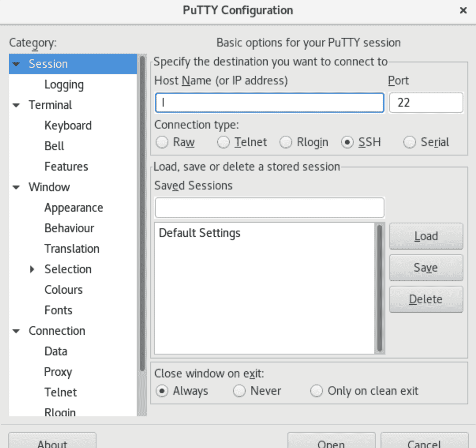Click the Port field showing 22
476x448 pixels.
426,103
